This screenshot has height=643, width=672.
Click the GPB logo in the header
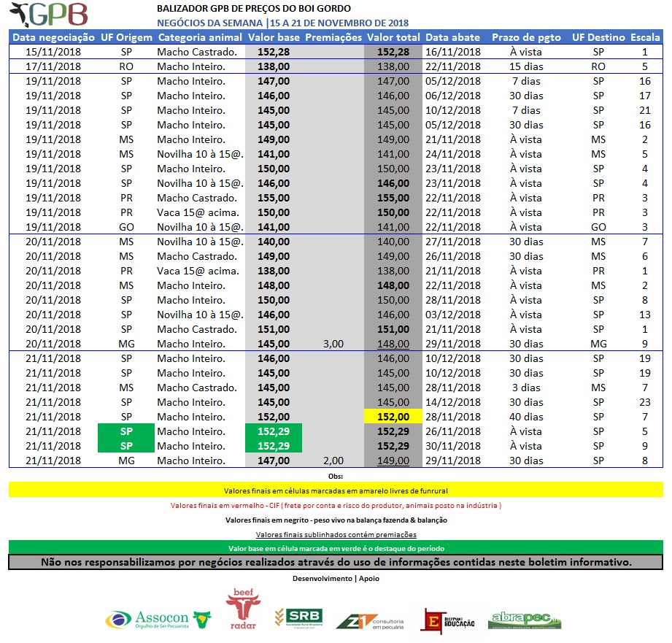[x=50, y=15]
